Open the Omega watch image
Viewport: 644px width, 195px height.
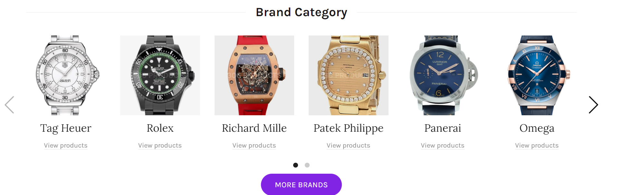537,75
